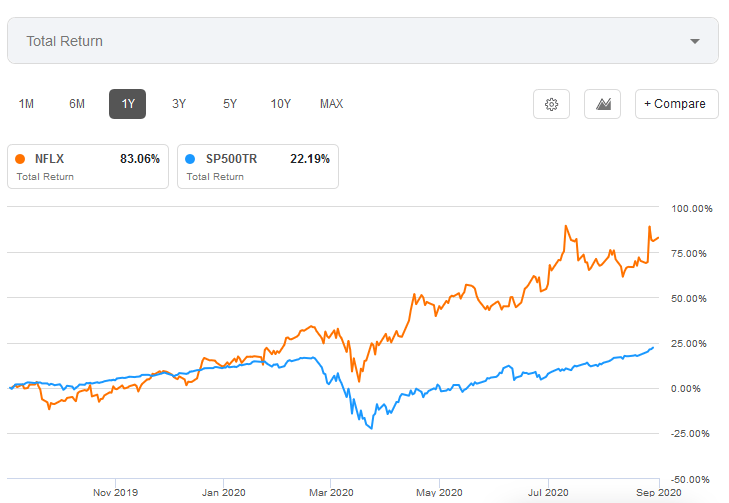This screenshot has width=729, height=503.
Task: Click the NFLX 83.06% return value
Action: pyautogui.click(x=139, y=159)
